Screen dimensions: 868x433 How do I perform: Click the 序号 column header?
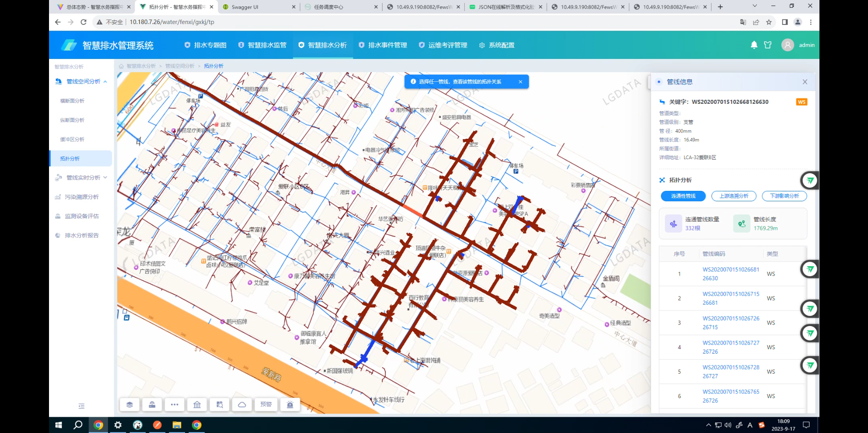(679, 254)
